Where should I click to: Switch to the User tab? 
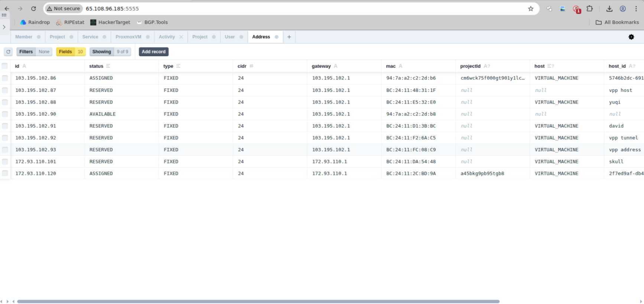pos(230,37)
